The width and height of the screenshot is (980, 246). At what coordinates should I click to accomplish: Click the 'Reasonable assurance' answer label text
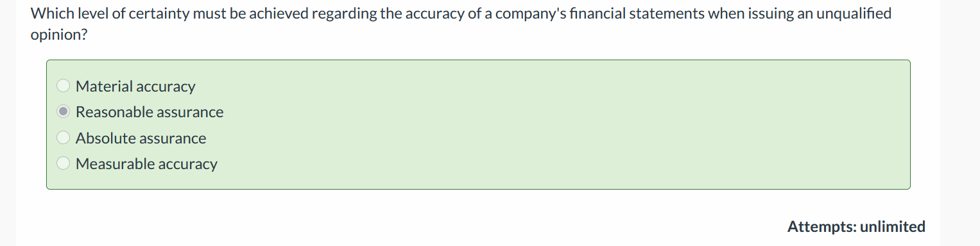(150, 111)
